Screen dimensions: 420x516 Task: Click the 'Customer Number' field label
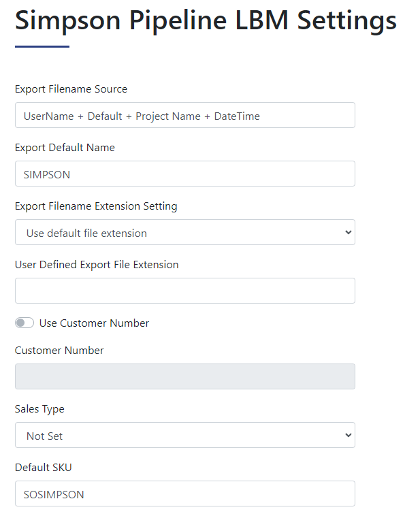(59, 351)
